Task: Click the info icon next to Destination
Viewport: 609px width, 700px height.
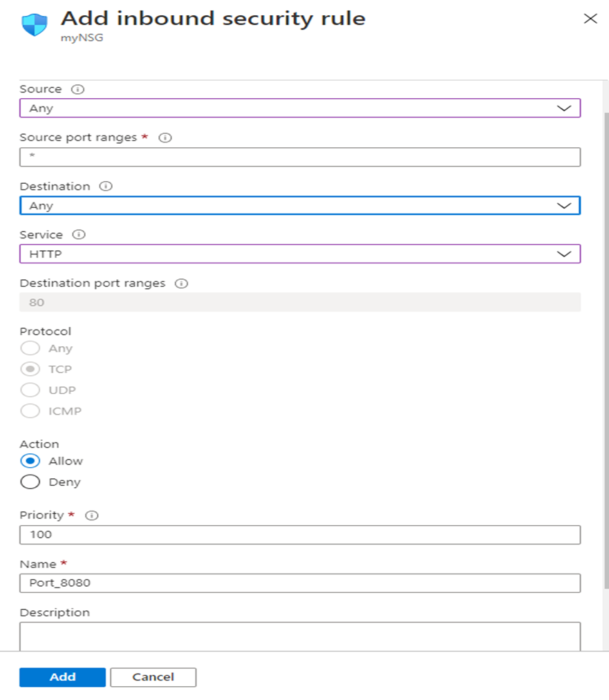Action: point(106,187)
